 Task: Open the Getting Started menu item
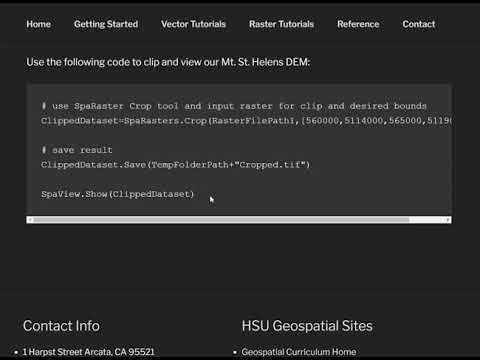(x=106, y=24)
